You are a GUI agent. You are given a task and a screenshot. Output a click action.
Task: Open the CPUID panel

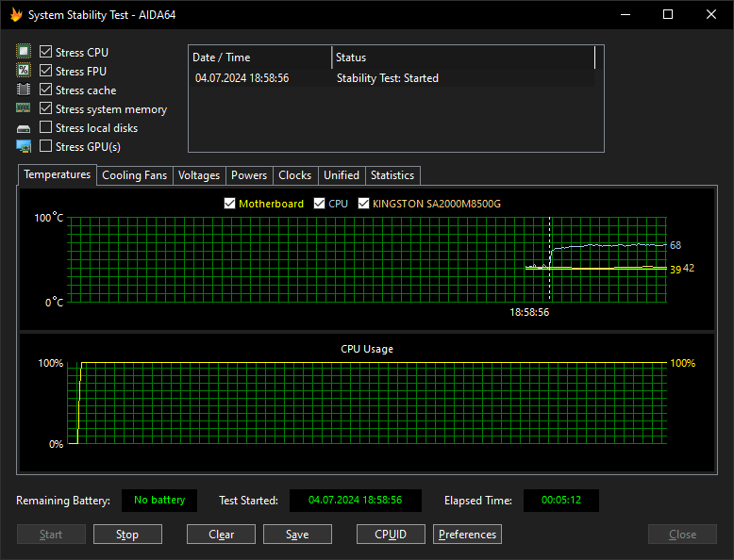click(391, 535)
